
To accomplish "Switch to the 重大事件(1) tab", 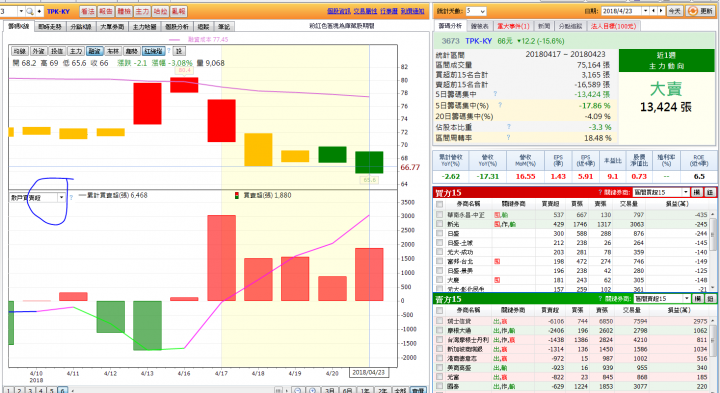I will click(x=513, y=26).
